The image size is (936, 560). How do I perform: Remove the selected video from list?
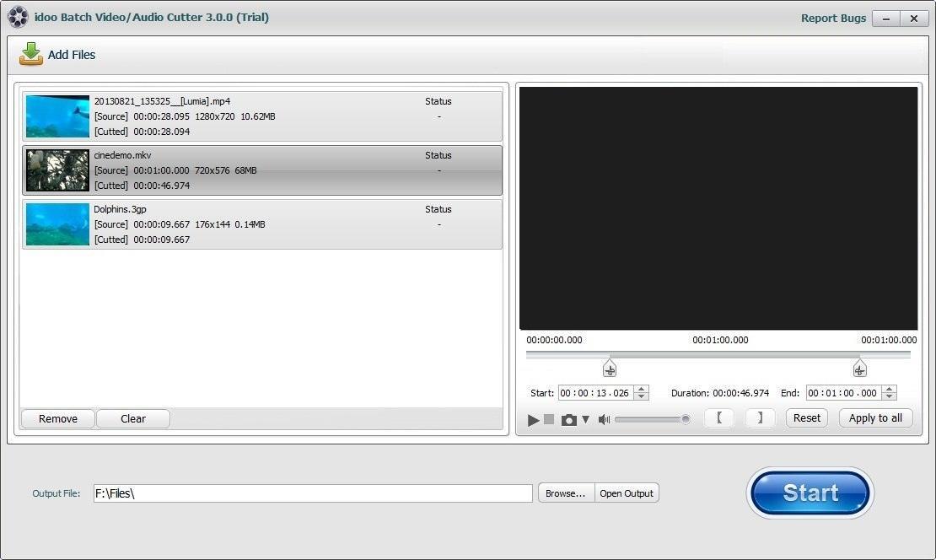click(x=57, y=418)
